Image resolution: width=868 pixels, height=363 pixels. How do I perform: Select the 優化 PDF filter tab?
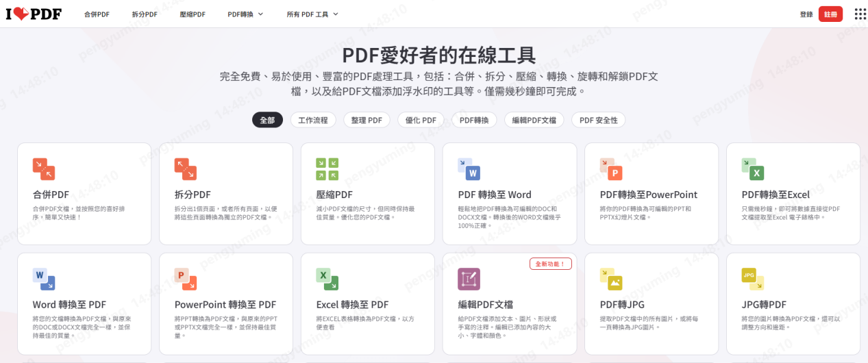(x=421, y=120)
